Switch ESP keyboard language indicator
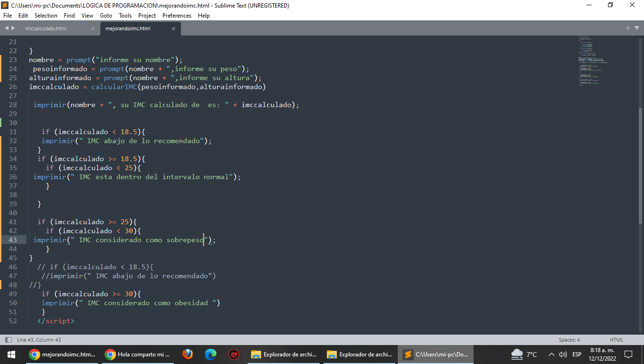This screenshot has width=644, height=364. coord(577,355)
